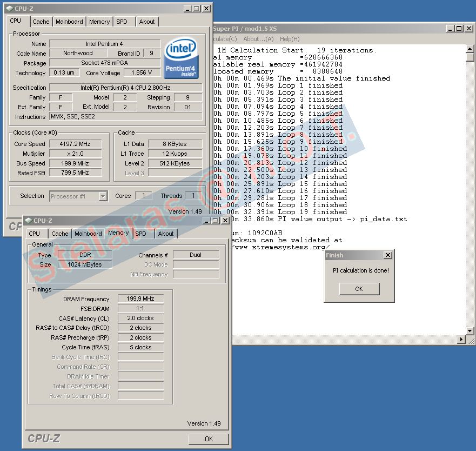Open Super PI Help menu
This screenshot has height=451, width=476.
290,39
